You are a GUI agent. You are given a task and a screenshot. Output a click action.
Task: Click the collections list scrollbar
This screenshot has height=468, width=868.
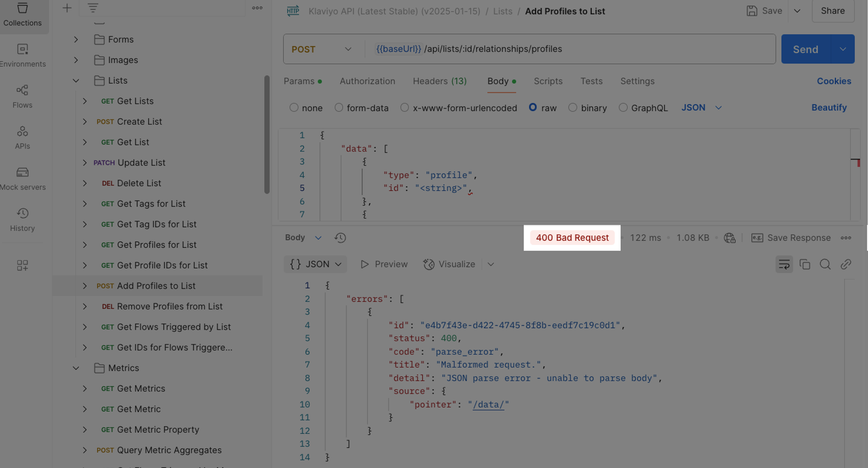click(x=266, y=134)
